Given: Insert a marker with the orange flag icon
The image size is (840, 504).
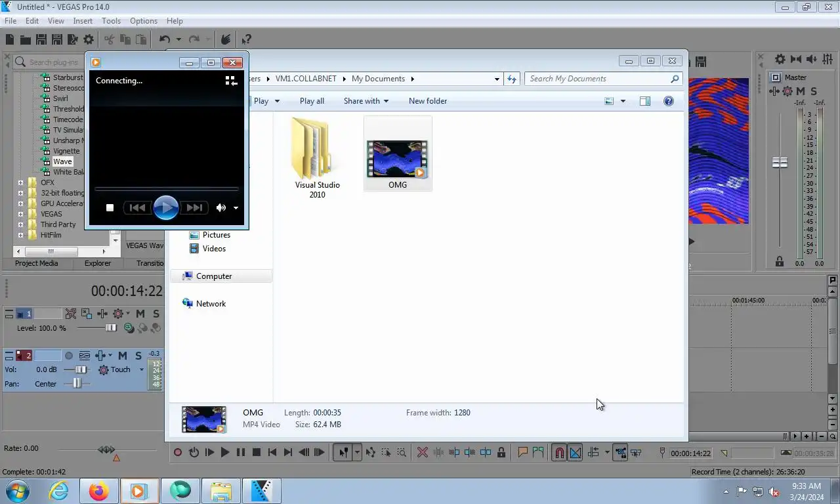Looking at the screenshot, I should pos(523,452).
